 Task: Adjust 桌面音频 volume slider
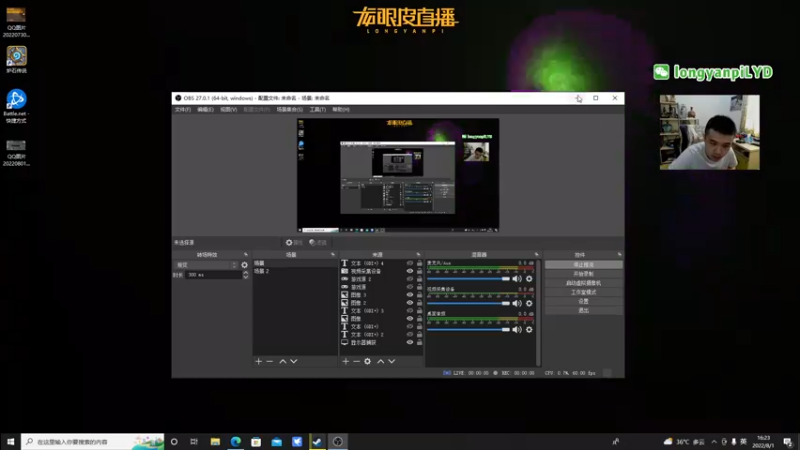468,330
